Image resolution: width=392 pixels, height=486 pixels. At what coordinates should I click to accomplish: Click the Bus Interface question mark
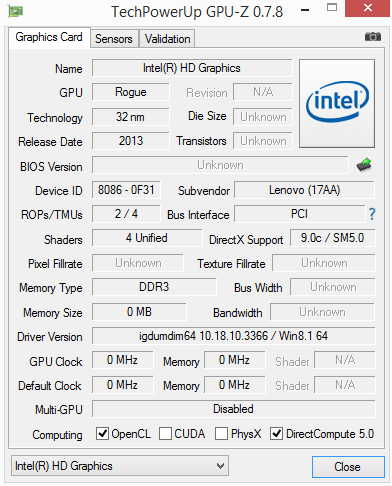pyautogui.click(x=372, y=214)
